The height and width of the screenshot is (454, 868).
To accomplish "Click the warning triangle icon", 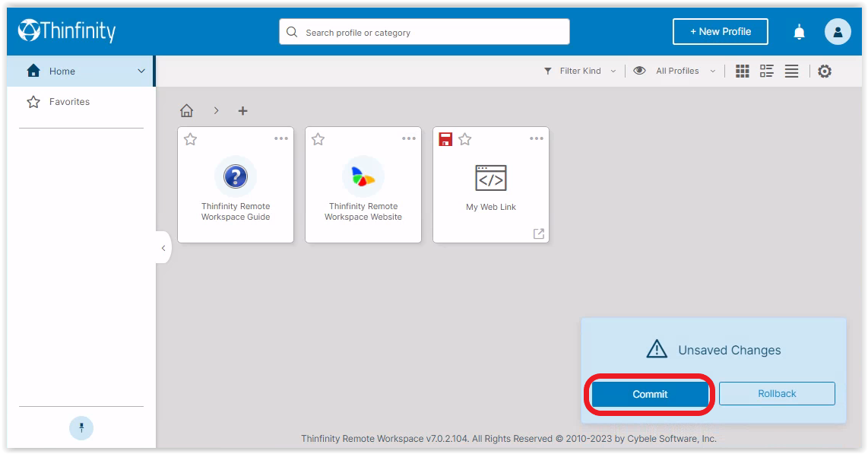I will [x=657, y=349].
